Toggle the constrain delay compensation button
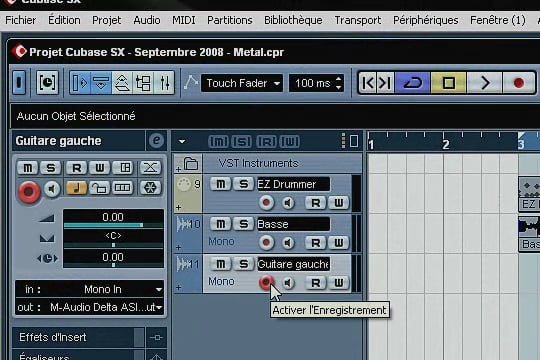540x360 pixels. (x=47, y=82)
